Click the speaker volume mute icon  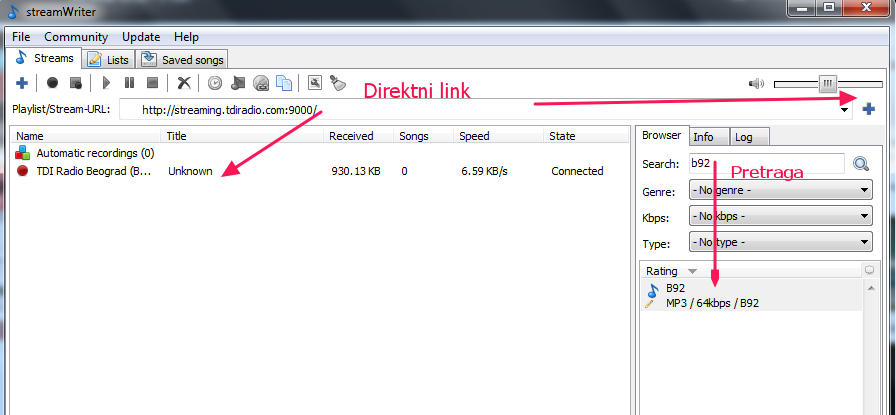point(756,85)
